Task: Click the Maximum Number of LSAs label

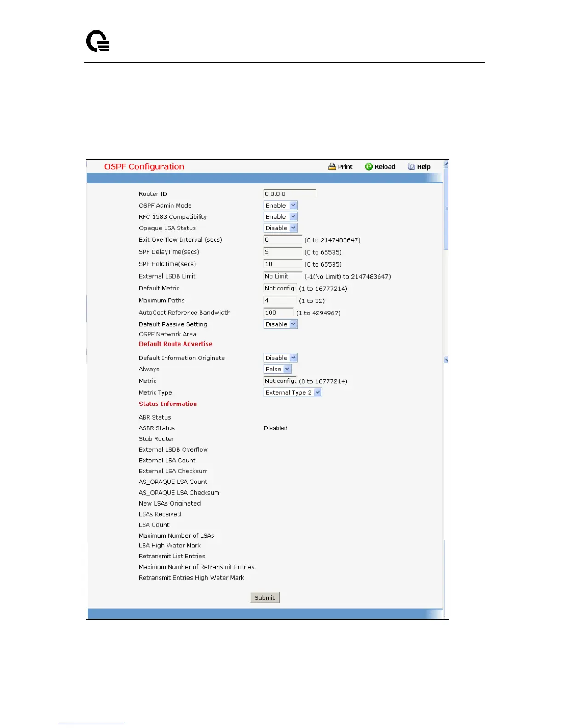Action: pyautogui.click(x=177, y=535)
